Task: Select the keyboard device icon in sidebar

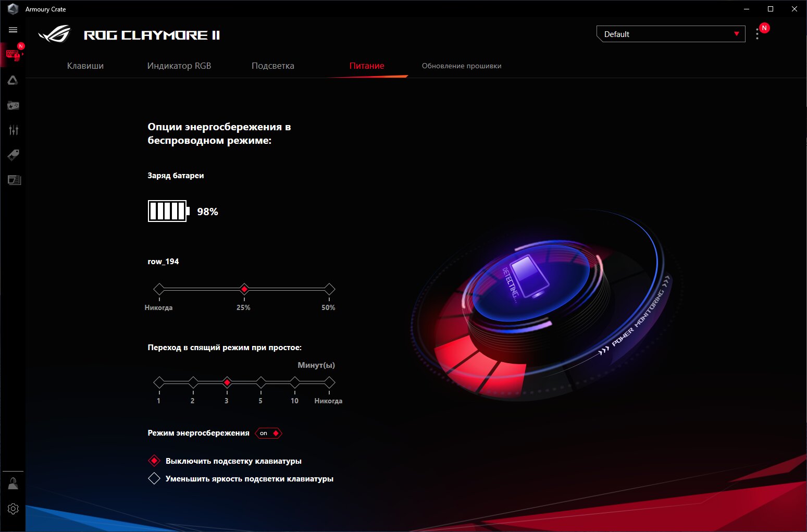Action: click(x=13, y=54)
